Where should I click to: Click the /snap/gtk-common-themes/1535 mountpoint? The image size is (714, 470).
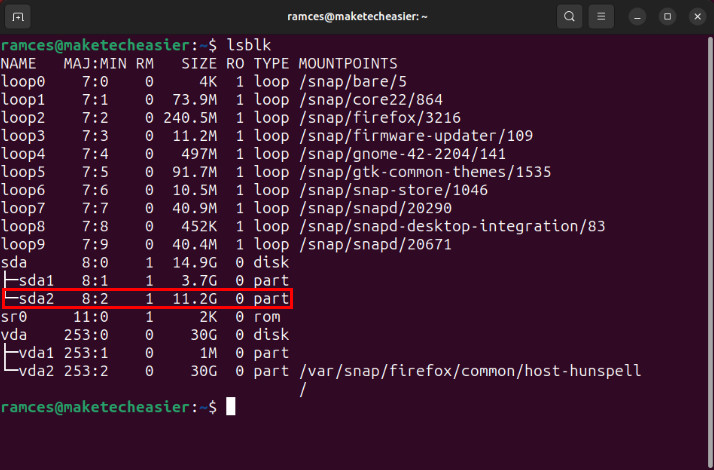click(x=425, y=172)
